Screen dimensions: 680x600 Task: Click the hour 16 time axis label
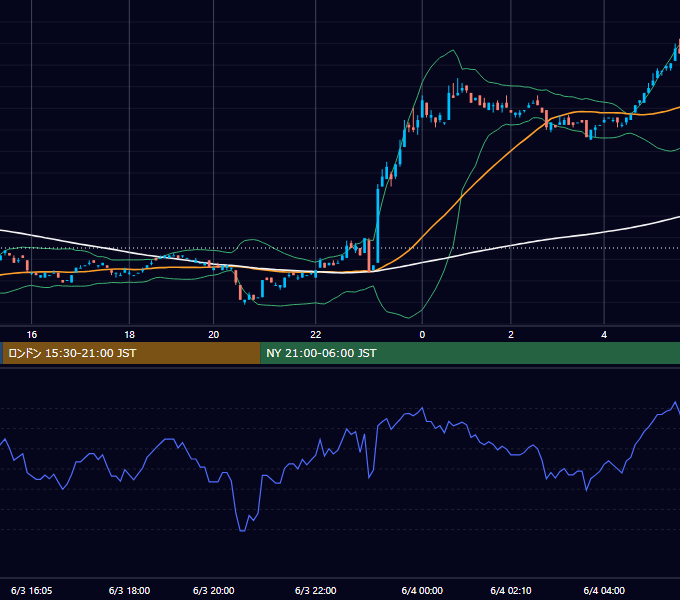(x=32, y=335)
